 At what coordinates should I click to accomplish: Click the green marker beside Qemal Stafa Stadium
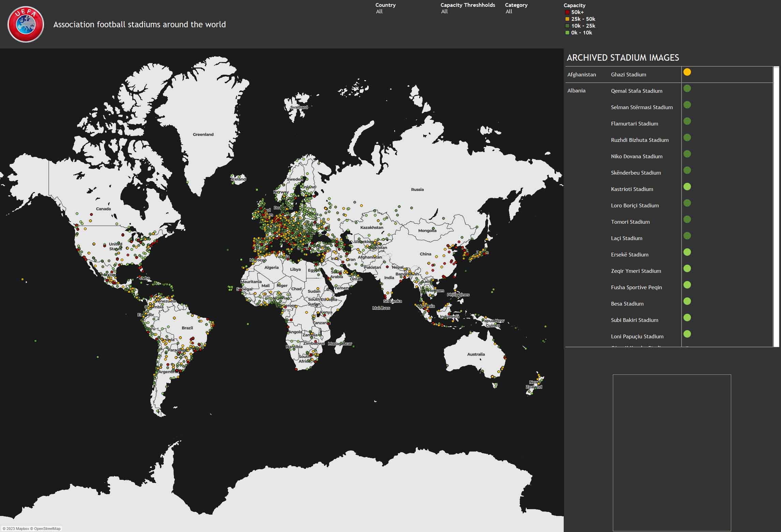687,89
